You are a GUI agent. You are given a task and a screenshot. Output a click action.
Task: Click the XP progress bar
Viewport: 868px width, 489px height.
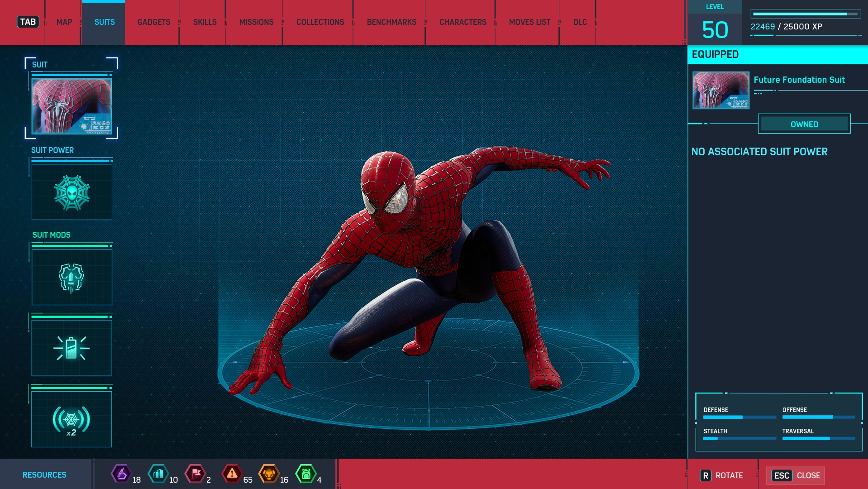pos(805,14)
